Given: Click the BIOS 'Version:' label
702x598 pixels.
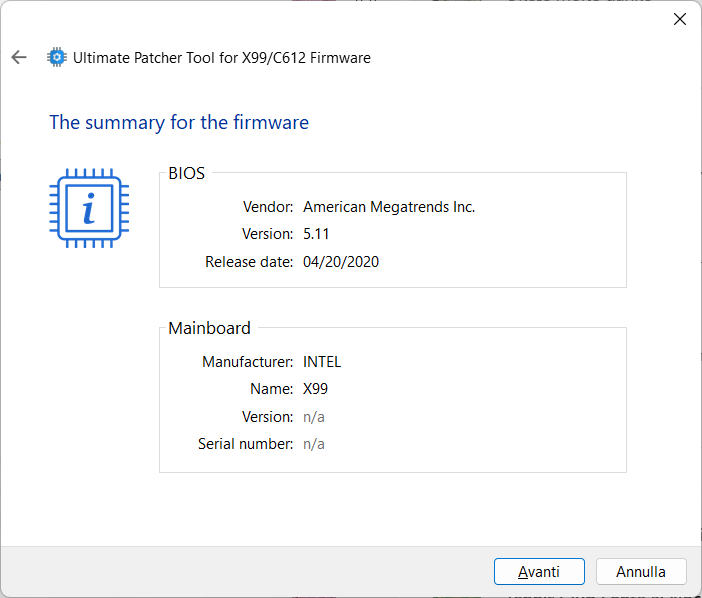Looking at the screenshot, I should click(267, 234).
